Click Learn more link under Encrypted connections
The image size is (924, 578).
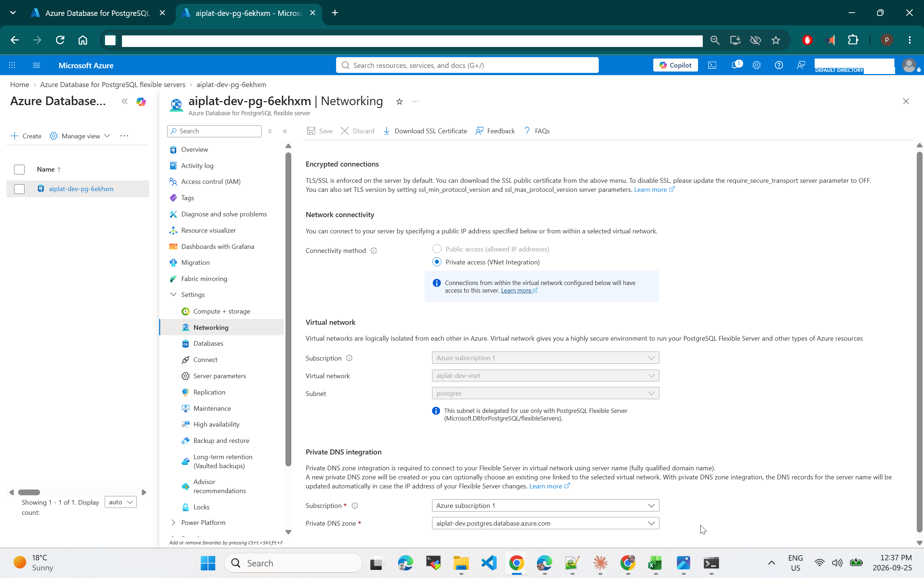(654, 190)
